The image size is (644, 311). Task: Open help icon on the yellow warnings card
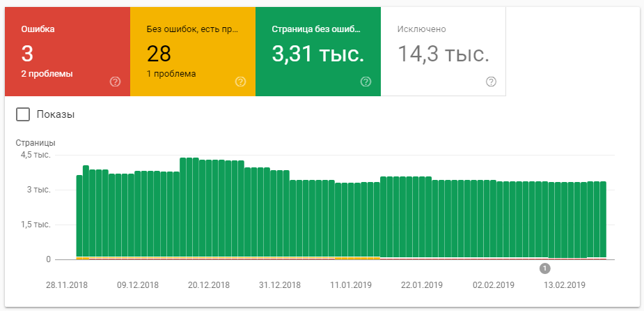coord(241,82)
